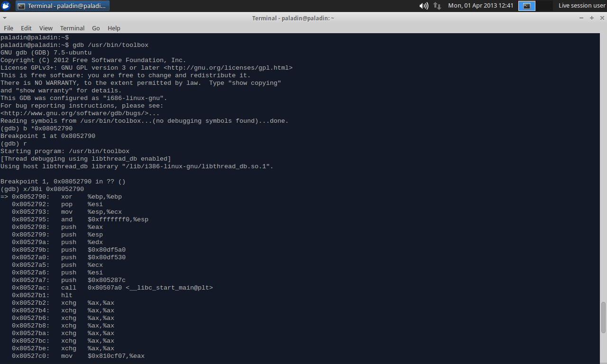The image size is (607, 364).
Task: Select the Terminal window from the taskbar
Action: click(x=62, y=6)
